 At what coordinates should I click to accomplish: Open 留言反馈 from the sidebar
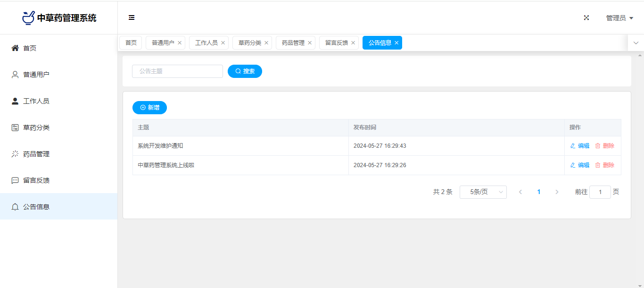click(36, 180)
